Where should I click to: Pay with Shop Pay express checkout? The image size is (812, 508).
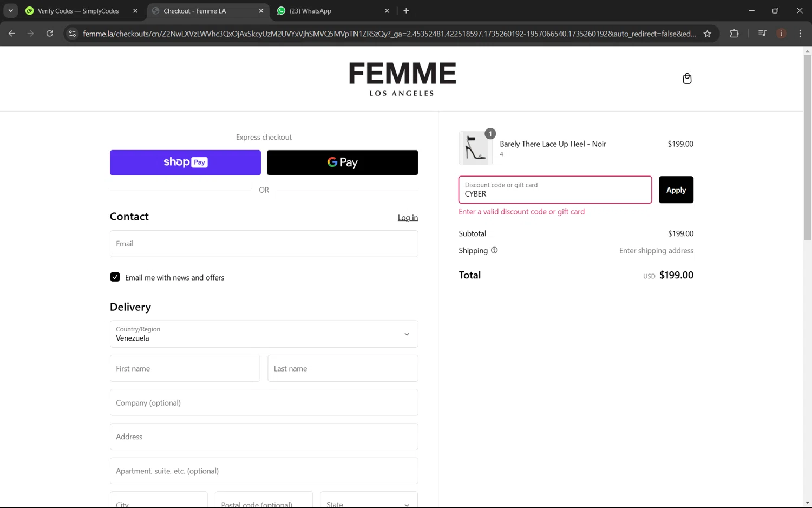[185, 162]
